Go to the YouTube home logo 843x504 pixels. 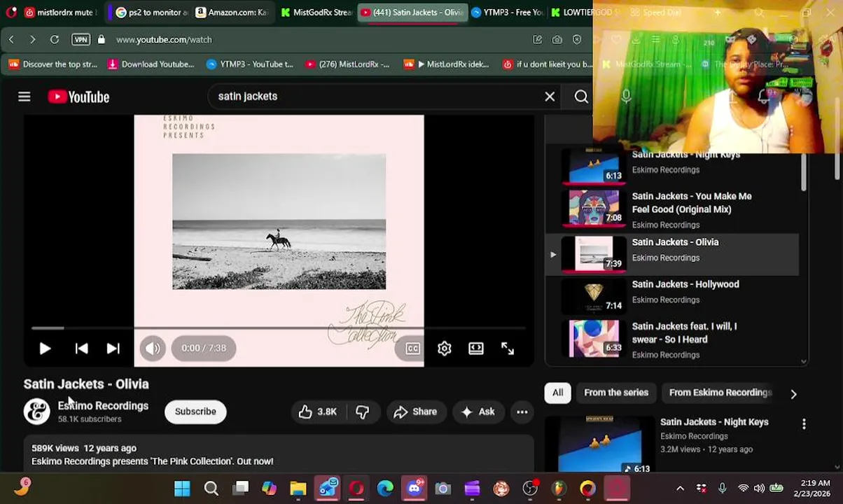[x=78, y=97]
